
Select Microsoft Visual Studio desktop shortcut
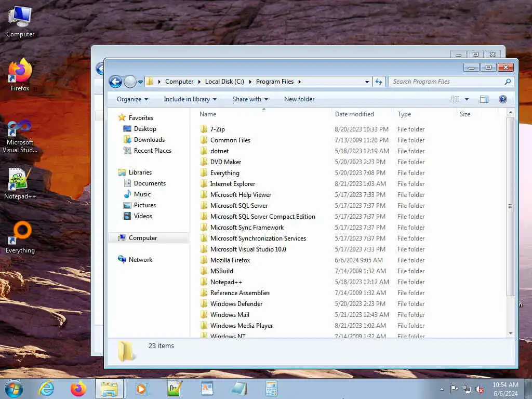(x=20, y=137)
